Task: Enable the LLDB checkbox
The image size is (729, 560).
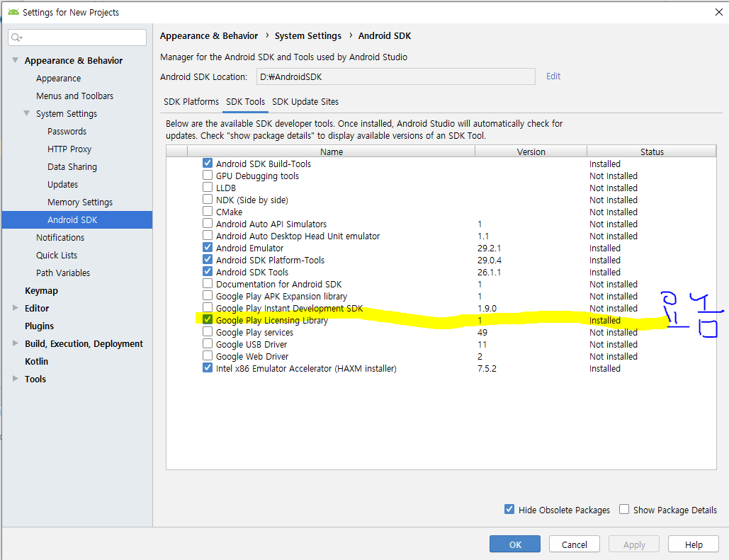Action: [x=208, y=188]
